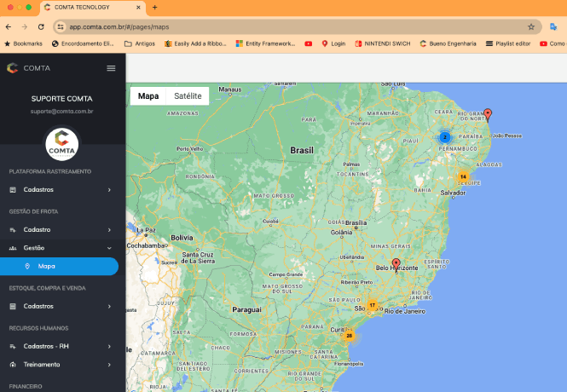Screen dimensions: 567x392
Task: Toggle the sidebar hamburger menu
Action: [x=111, y=68]
